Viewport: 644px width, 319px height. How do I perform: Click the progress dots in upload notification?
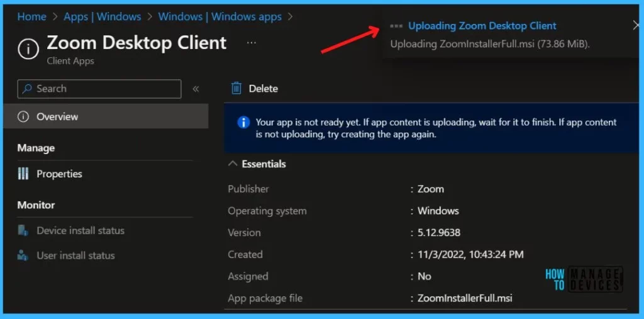click(396, 26)
